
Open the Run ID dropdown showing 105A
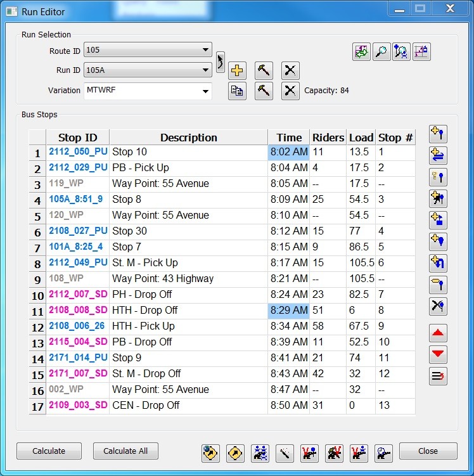[x=148, y=70]
